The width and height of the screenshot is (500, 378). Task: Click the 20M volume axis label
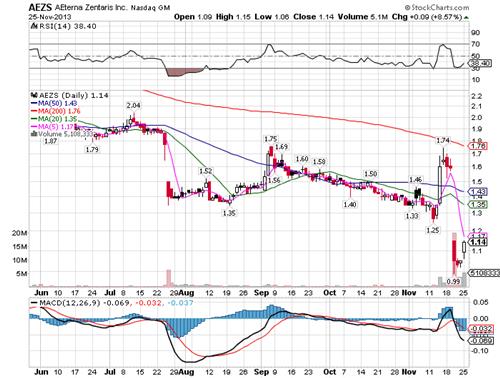[19, 233]
